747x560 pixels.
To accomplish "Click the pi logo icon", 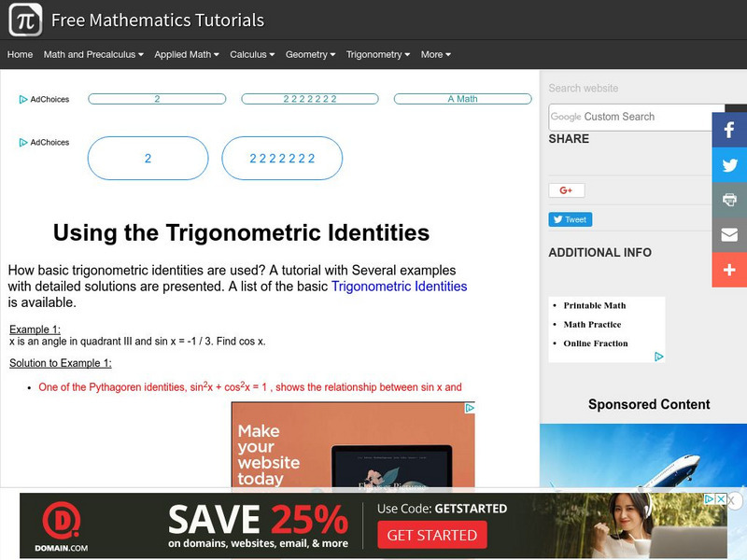I will tap(25, 20).
